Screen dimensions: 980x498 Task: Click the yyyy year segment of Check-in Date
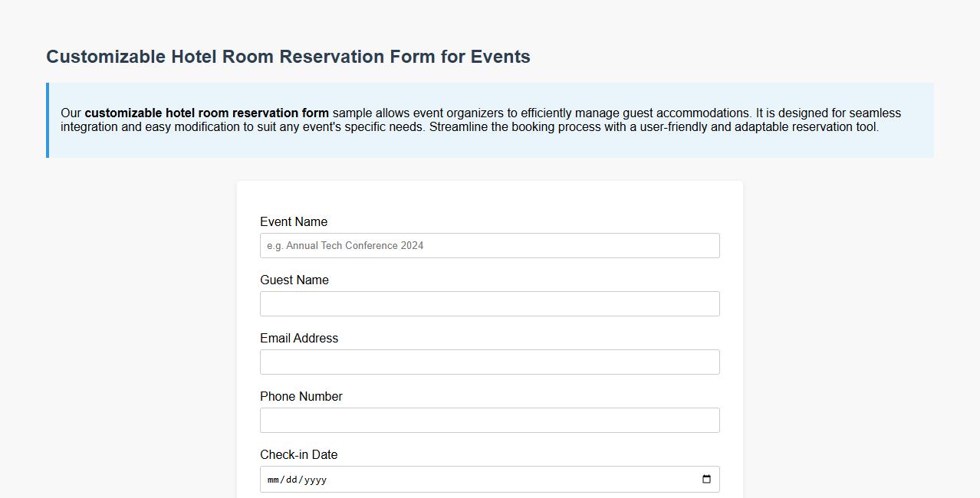(x=316, y=479)
